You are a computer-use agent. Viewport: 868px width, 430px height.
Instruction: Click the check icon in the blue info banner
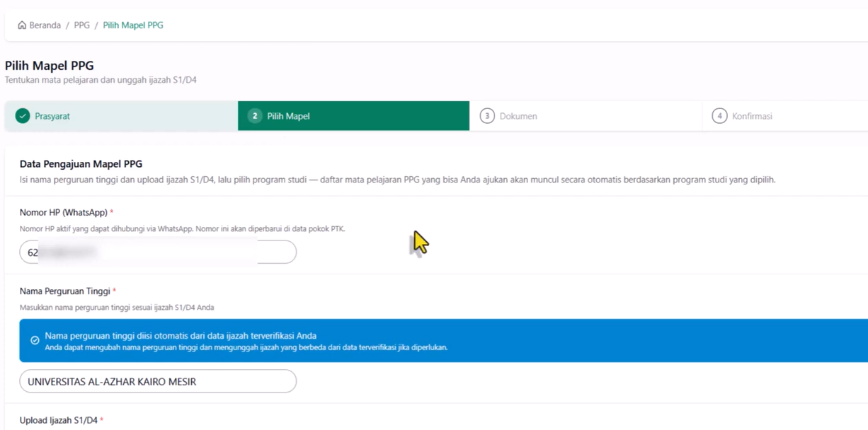tap(35, 340)
